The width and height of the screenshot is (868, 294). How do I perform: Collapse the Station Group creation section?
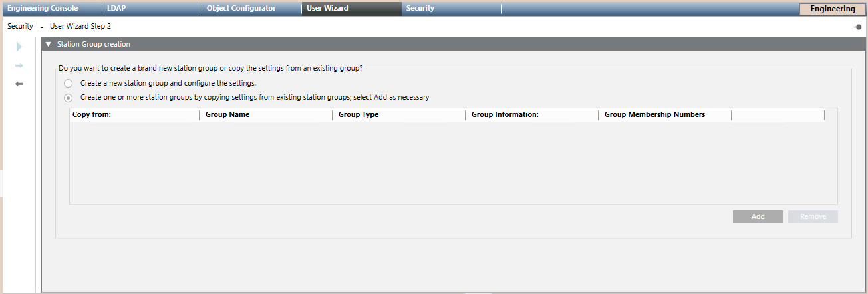[49, 45]
